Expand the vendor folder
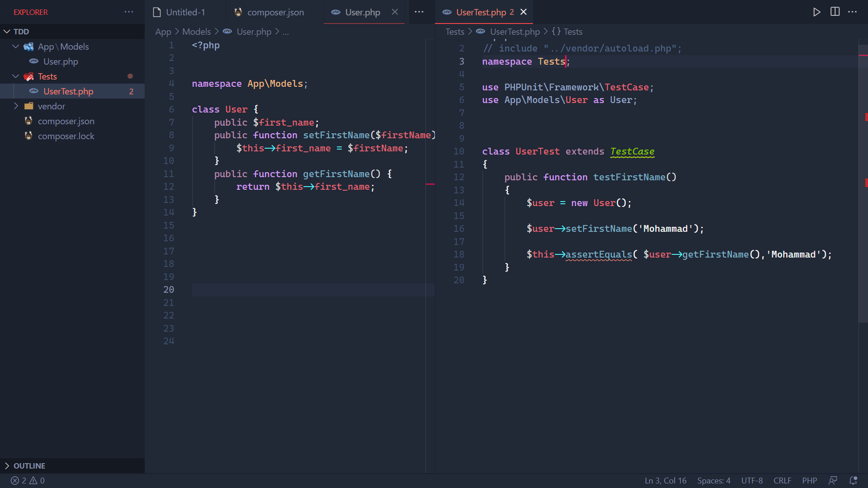 coord(16,106)
